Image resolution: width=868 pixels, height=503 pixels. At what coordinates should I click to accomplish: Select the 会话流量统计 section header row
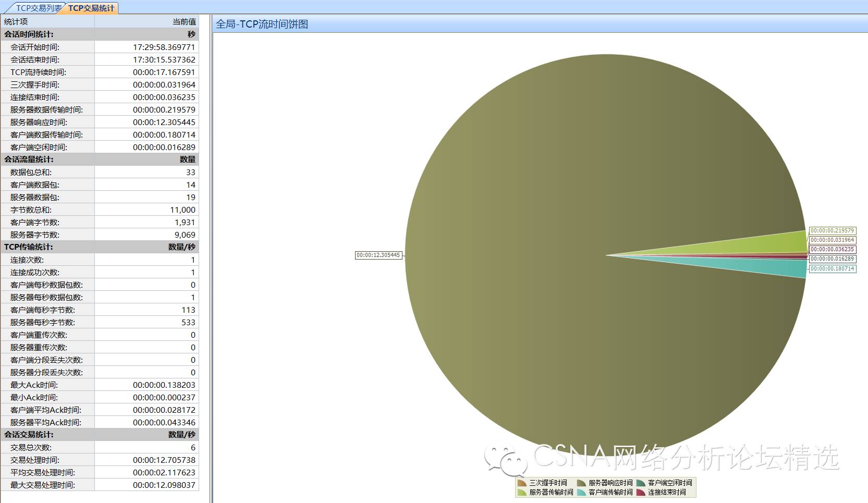click(x=99, y=160)
